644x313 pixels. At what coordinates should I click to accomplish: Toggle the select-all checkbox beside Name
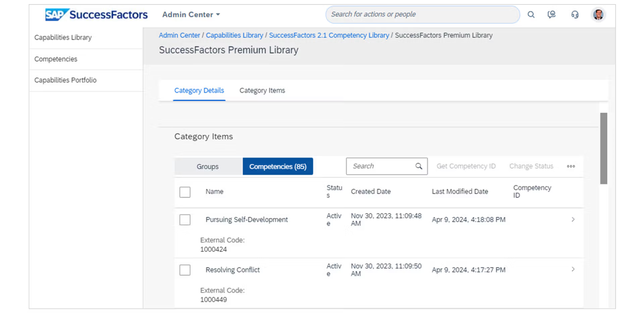(x=185, y=192)
